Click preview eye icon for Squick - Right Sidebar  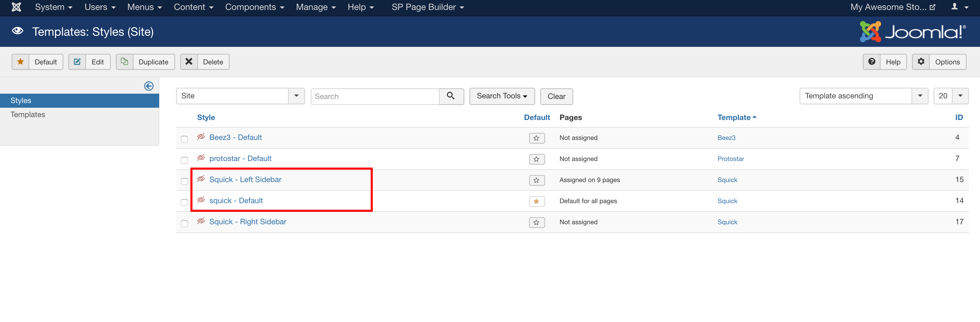click(201, 221)
